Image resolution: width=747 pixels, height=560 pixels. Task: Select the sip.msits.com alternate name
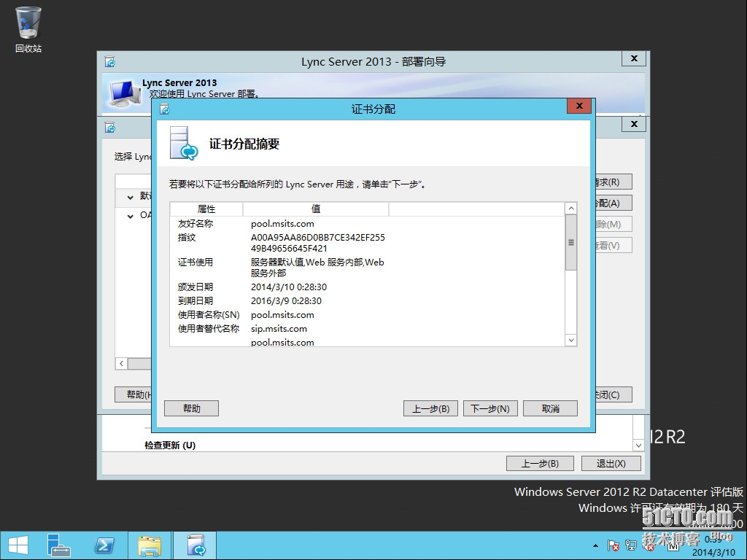[x=279, y=329]
